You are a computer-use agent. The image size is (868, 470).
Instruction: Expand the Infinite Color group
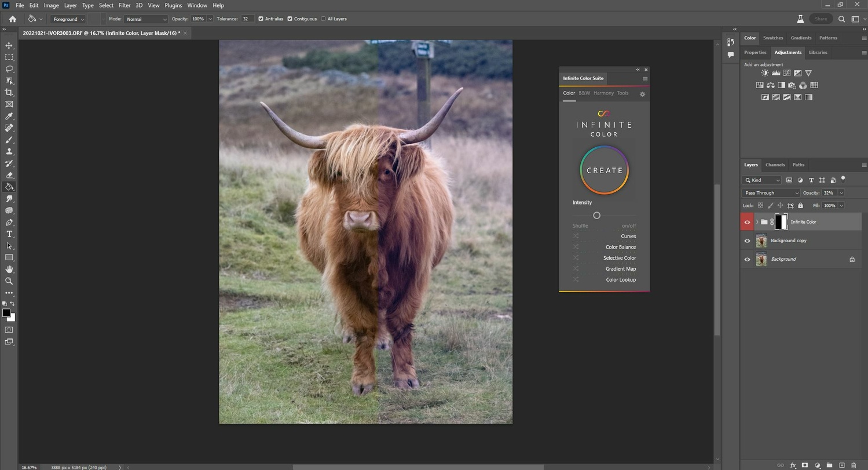click(757, 222)
